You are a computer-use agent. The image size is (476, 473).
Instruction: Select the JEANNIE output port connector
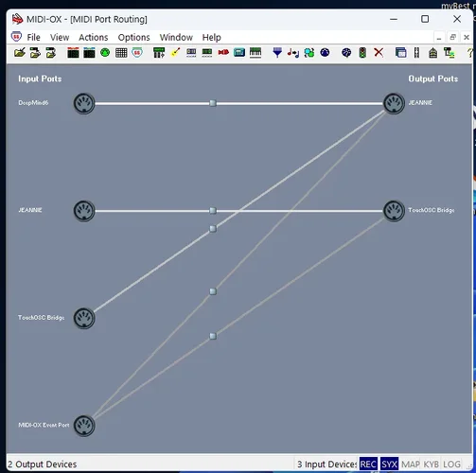(x=394, y=103)
